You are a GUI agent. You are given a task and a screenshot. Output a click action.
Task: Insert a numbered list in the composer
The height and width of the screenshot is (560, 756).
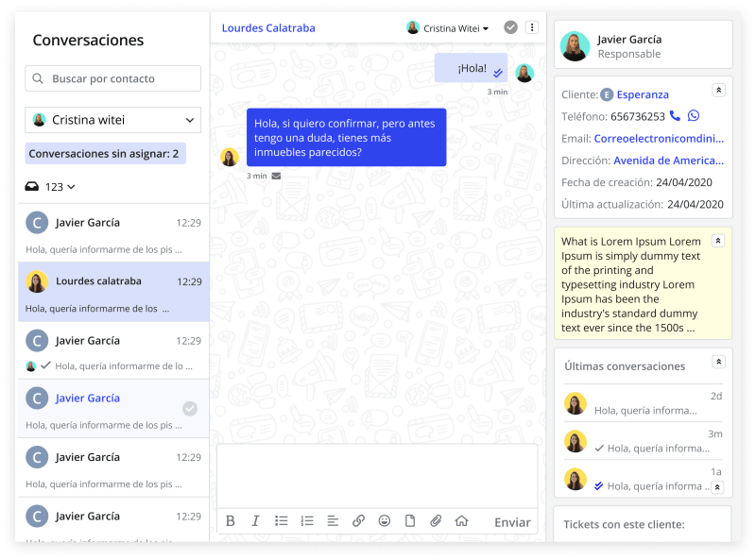point(307,521)
